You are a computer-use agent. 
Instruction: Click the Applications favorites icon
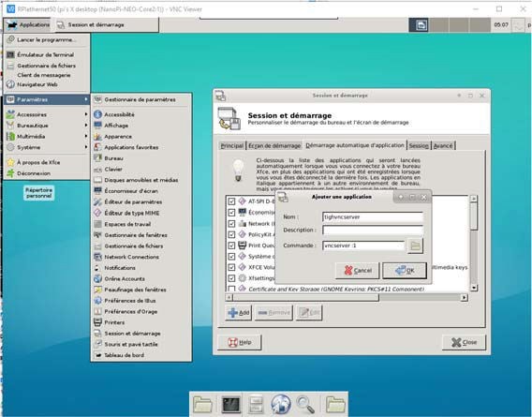click(x=97, y=147)
